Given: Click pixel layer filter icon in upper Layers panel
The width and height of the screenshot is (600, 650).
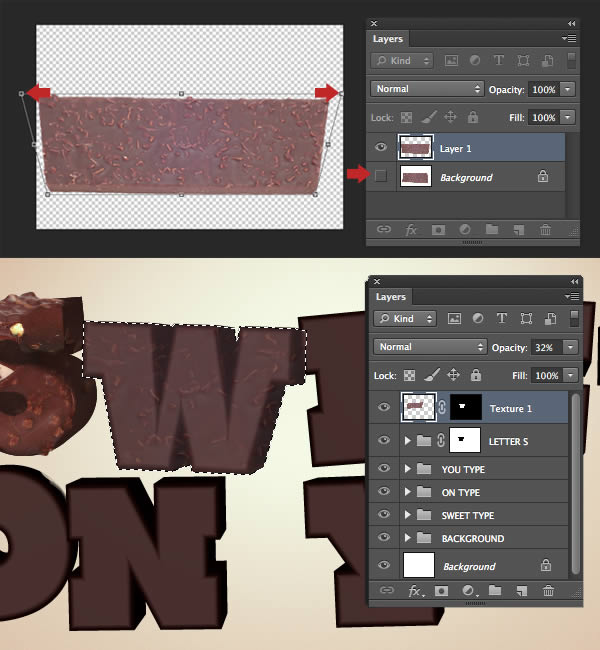Looking at the screenshot, I should click(451, 61).
